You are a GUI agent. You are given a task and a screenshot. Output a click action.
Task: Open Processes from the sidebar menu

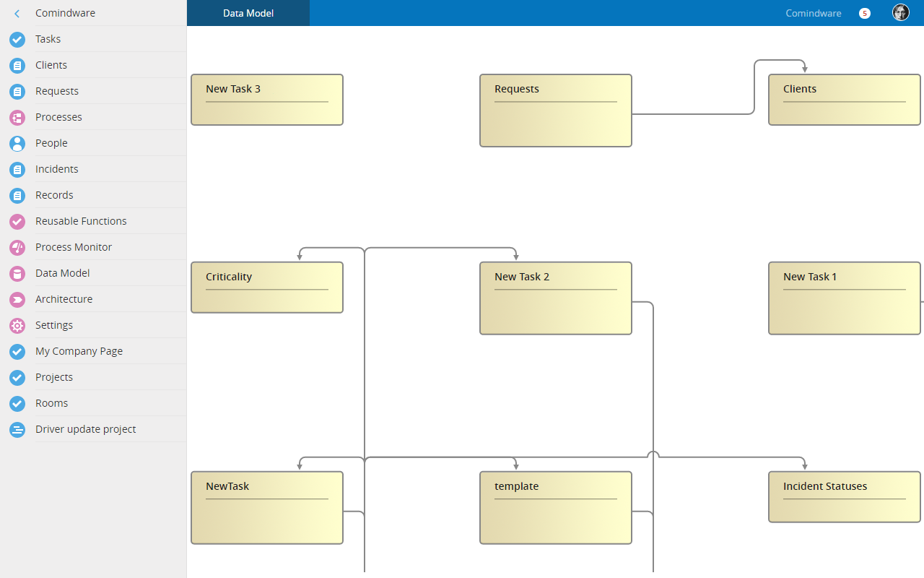(93, 117)
